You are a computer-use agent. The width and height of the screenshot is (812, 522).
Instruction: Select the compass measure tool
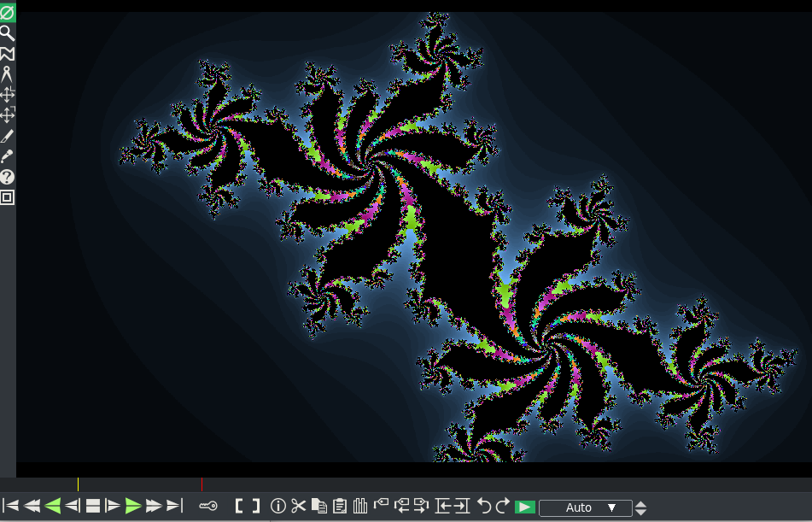(x=7, y=74)
